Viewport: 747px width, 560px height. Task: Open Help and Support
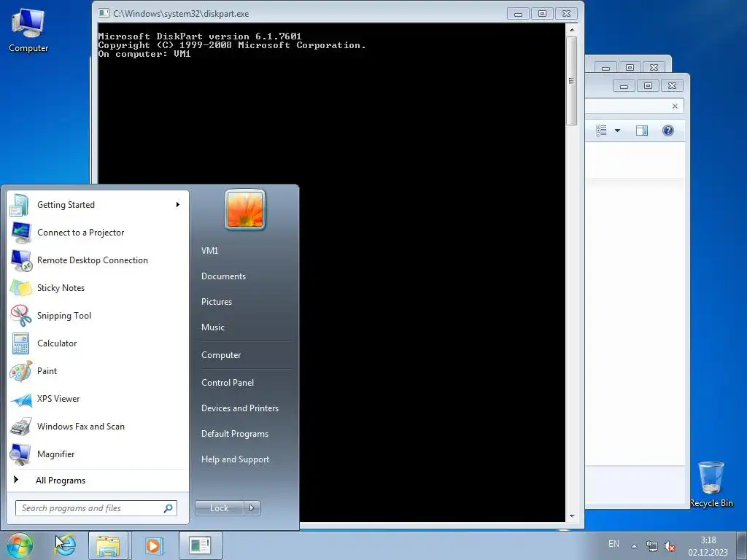[x=235, y=459]
